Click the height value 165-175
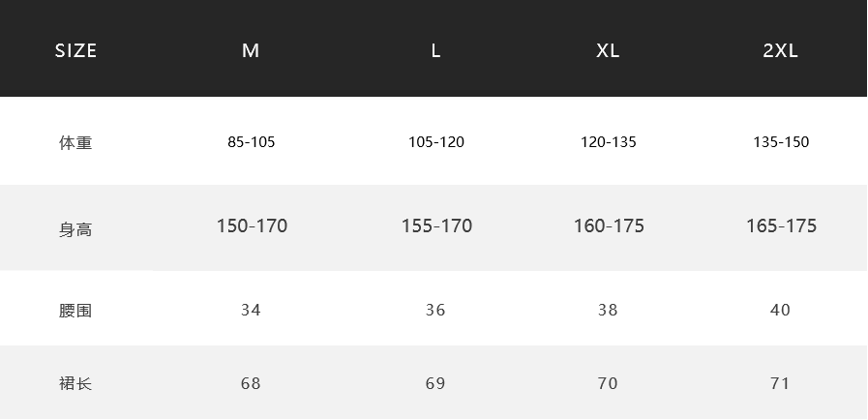Image resolution: width=868 pixels, height=420 pixels. click(x=782, y=225)
